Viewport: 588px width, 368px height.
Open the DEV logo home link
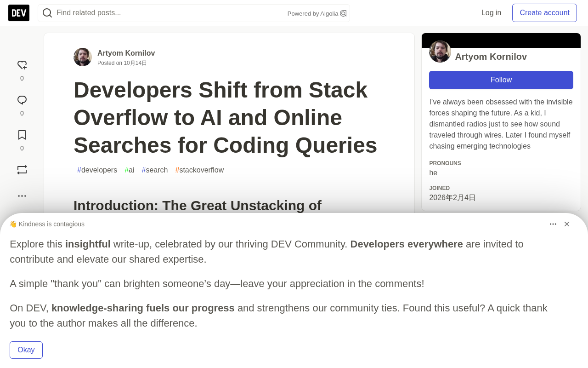click(19, 13)
